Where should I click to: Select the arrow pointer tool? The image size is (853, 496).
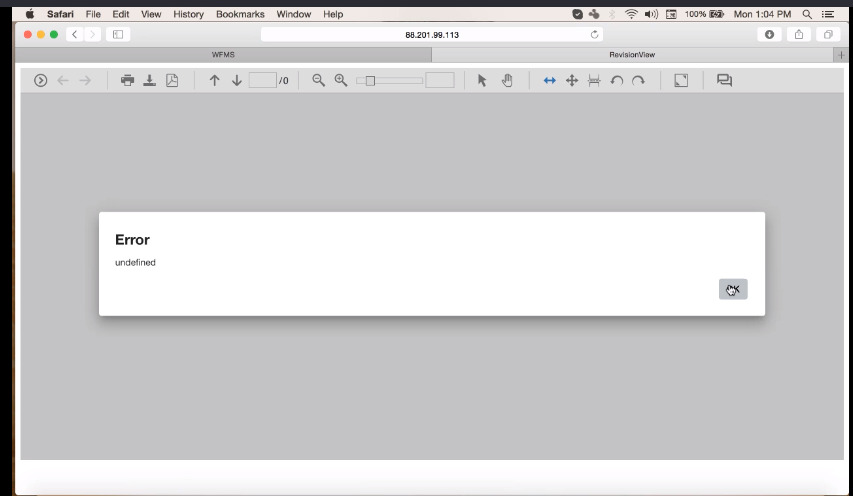(482, 80)
